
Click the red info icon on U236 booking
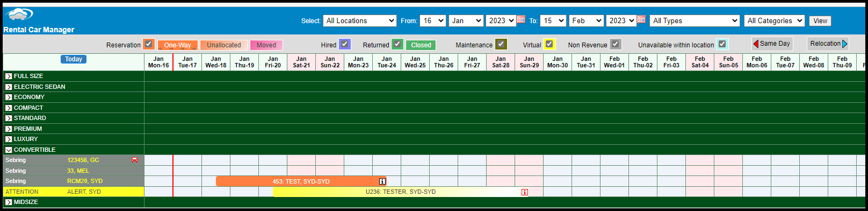[525, 192]
